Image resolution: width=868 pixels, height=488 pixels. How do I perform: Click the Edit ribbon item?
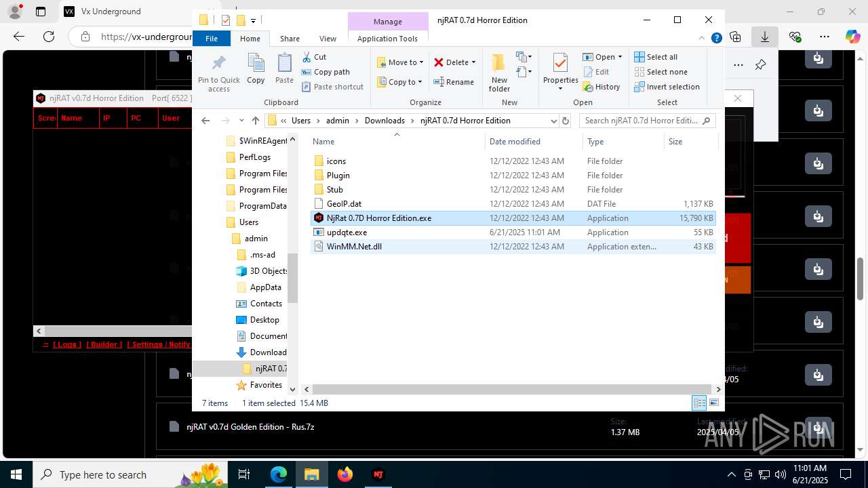coord(595,72)
